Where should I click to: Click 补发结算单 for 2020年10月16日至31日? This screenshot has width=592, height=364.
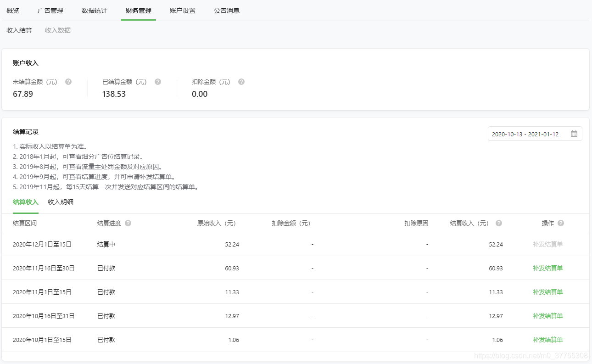coord(547,316)
